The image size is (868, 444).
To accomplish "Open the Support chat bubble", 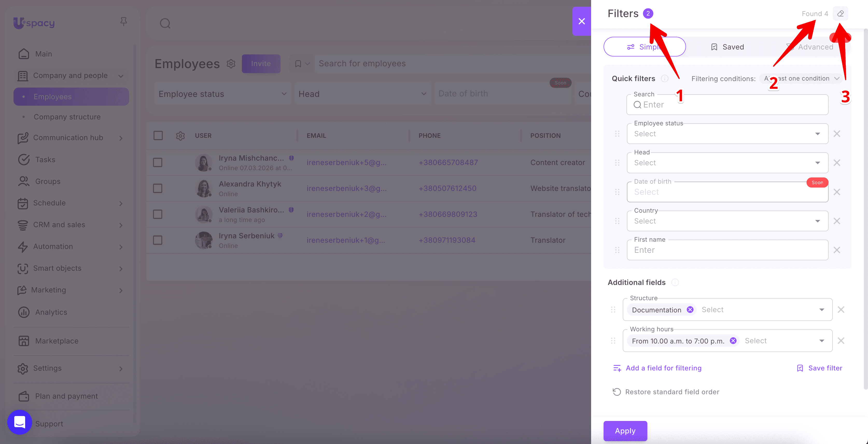I will pos(19,422).
